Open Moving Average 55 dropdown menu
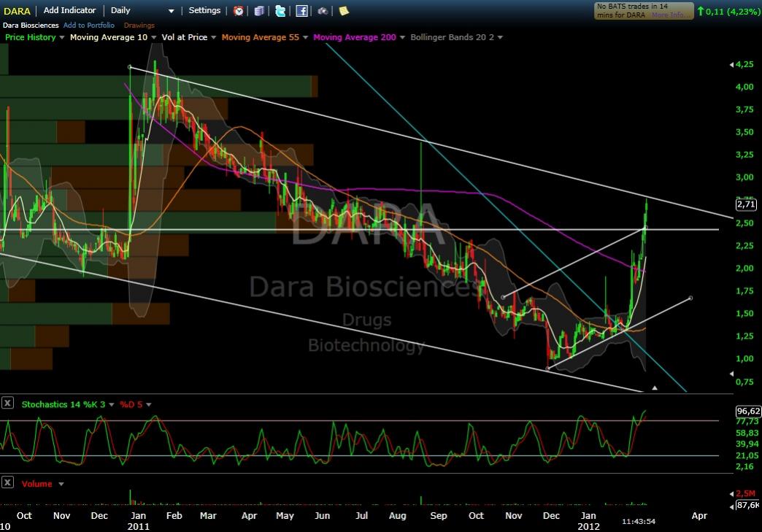Image resolution: width=762 pixels, height=532 pixels. click(305, 37)
